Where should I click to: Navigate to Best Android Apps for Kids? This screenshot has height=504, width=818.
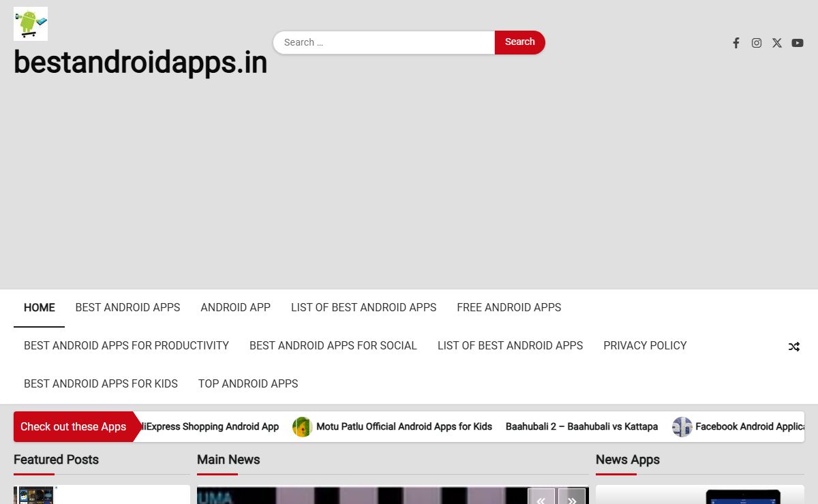[x=101, y=384]
